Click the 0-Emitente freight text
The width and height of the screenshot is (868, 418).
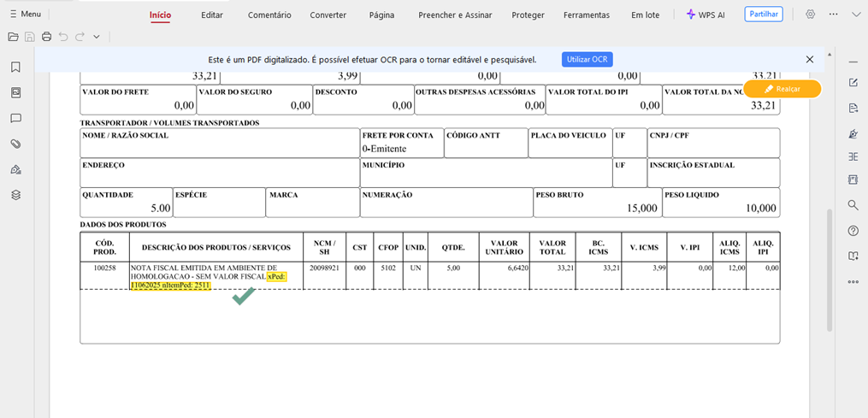(x=384, y=149)
